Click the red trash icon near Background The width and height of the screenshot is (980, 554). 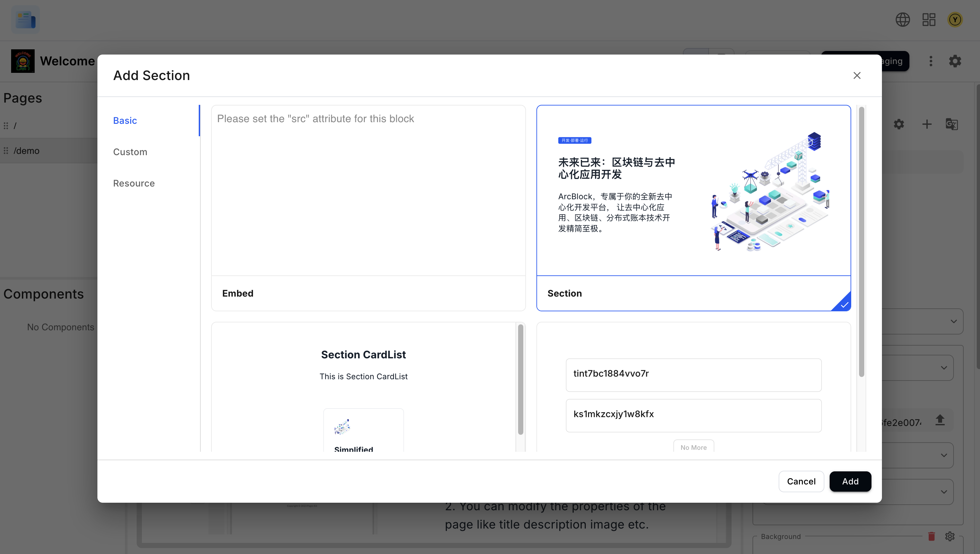pos(931,536)
